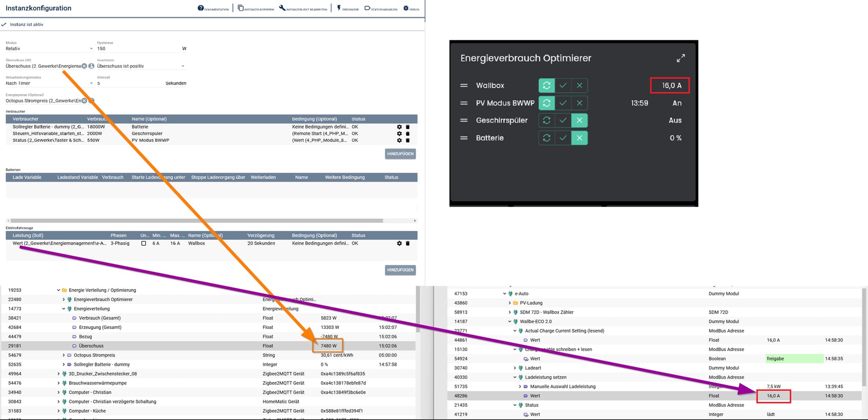The width and height of the screenshot is (868, 420).
Task: Select Überschuss row in object tree
Action: (208, 346)
